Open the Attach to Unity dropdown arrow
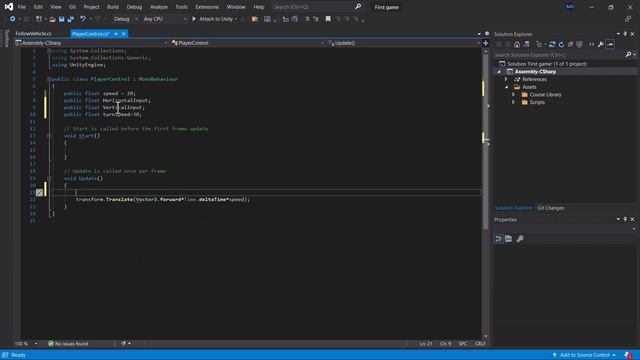Screen dimensions: 640x360 pyautogui.click(x=236, y=19)
